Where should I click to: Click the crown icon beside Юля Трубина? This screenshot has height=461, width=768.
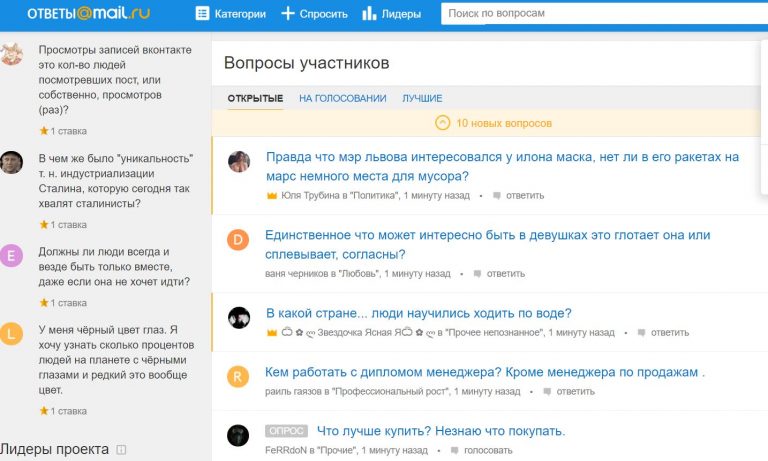(x=272, y=196)
